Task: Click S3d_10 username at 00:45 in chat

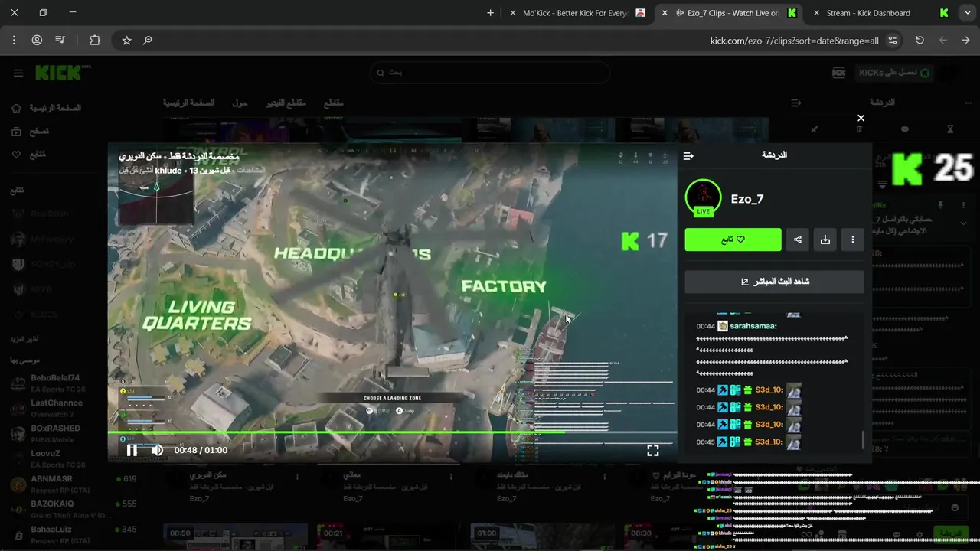Action: coord(768,442)
